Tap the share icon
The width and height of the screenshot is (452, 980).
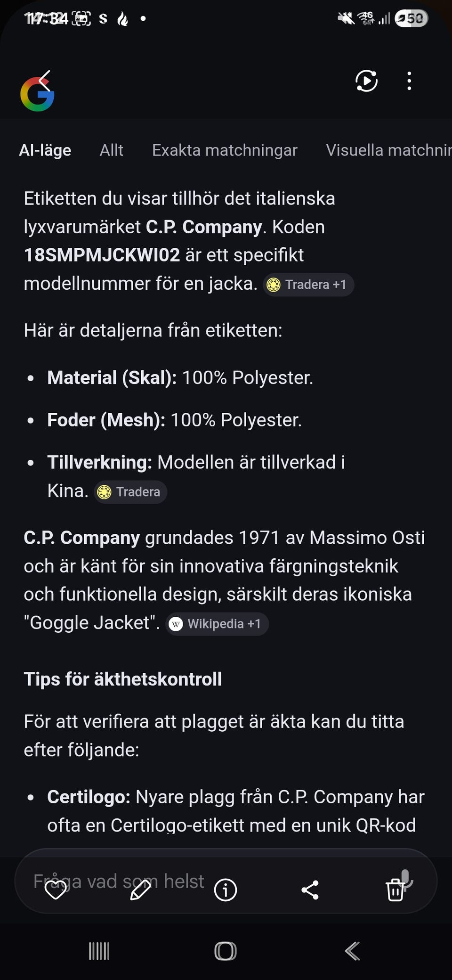pyautogui.click(x=310, y=890)
